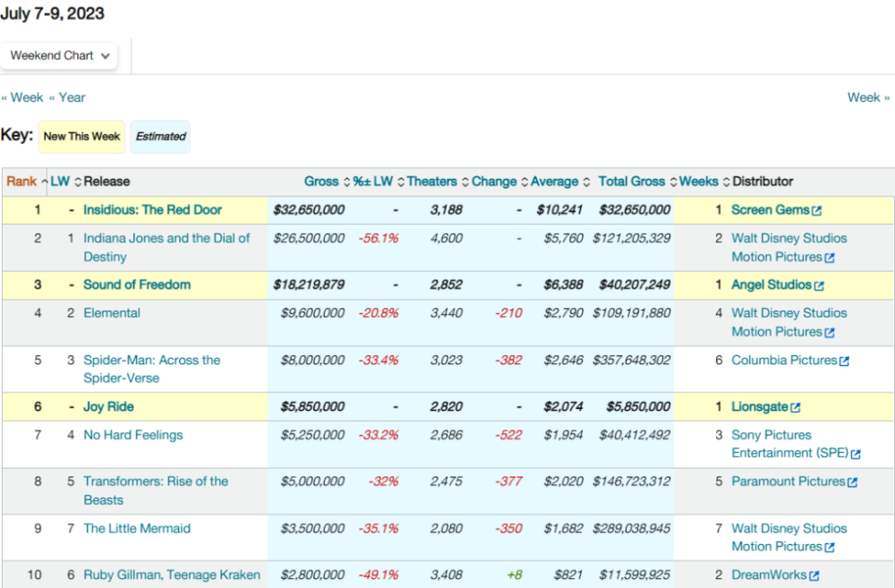
Task: Click external link icon beside DreamWorks
Action: click(814, 576)
